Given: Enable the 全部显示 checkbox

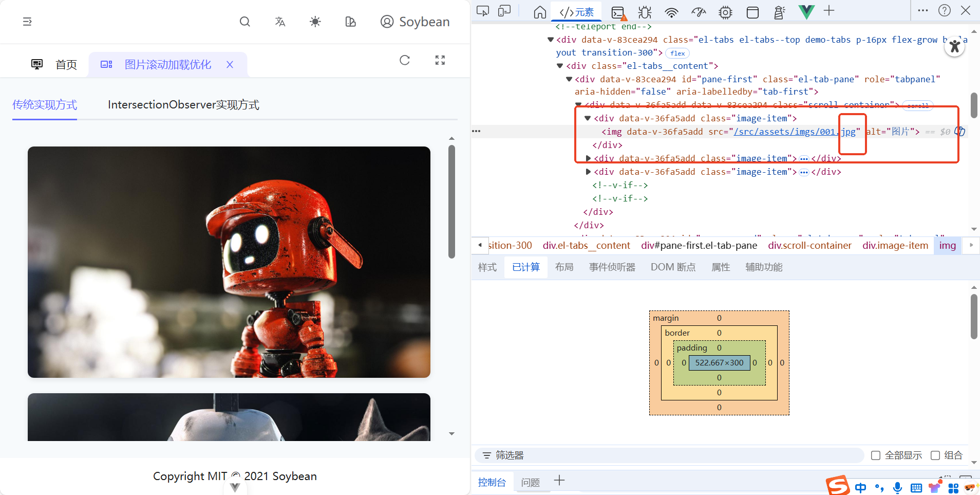Looking at the screenshot, I should [x=876, y=455].
